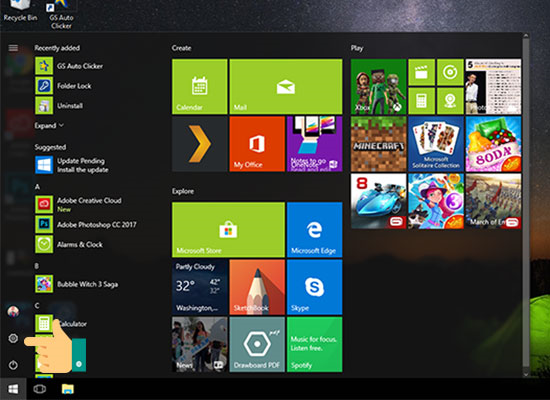Click the letter A list header
The image size is (550, 400).
coord(37,187)
